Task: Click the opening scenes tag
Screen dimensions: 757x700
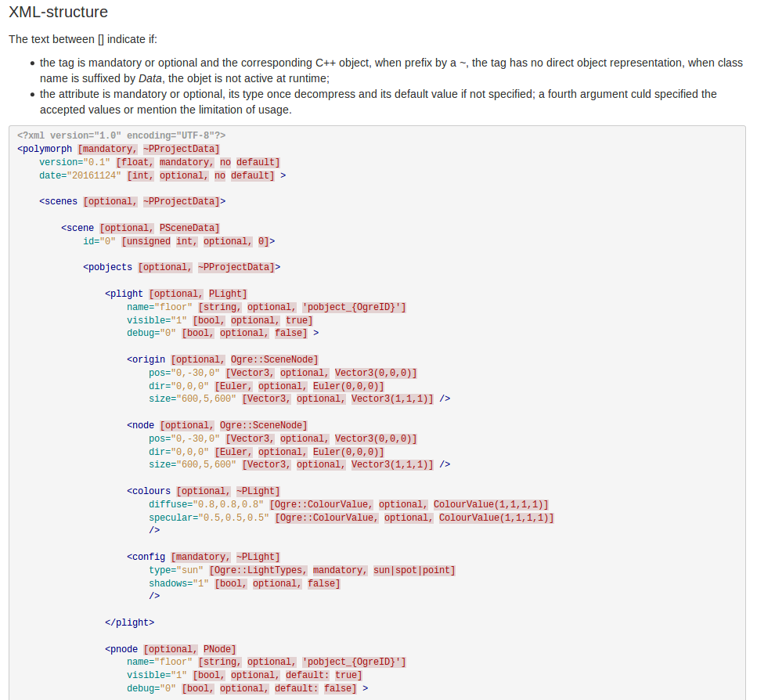Action: pos(59,201)
